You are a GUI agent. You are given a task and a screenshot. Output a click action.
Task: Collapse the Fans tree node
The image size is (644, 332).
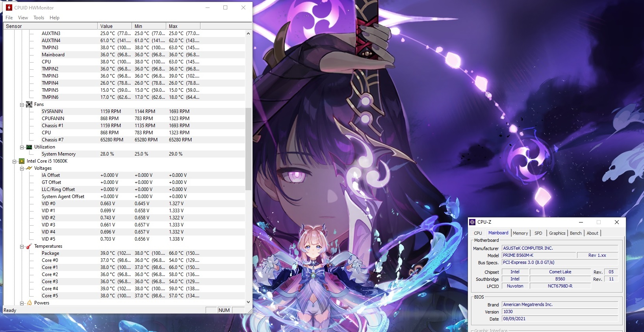(22, 105)
